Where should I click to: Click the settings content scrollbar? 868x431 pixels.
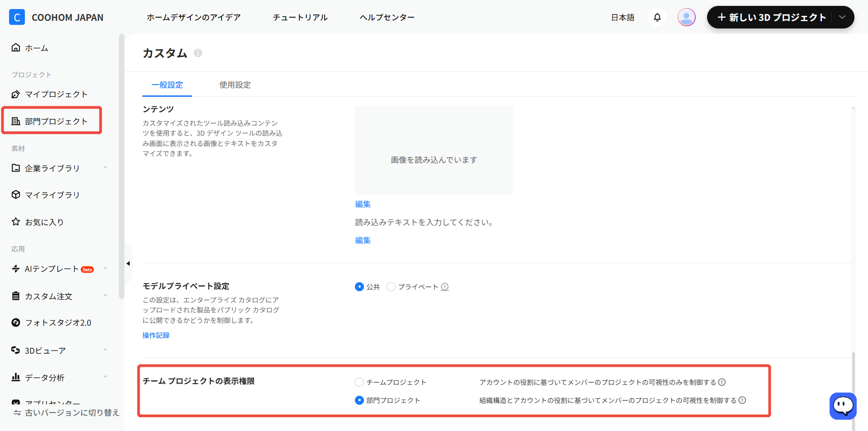click(854, 391)
